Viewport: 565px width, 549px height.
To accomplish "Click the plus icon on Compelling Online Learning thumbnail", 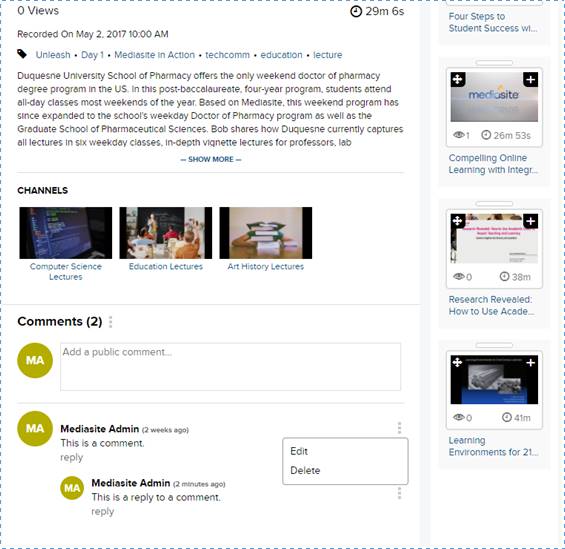I will pyautogui.click(x=530, y=80).
